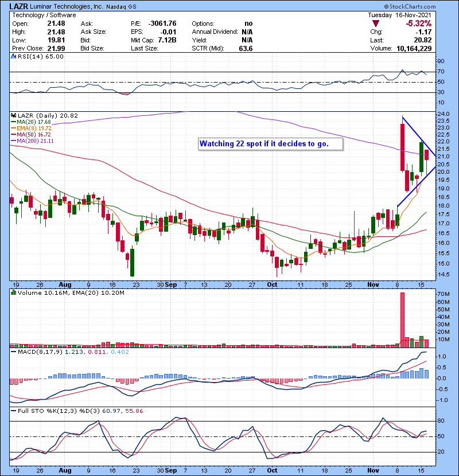Click the Ask Size label
The width and height of the screenshot is (459, 476).
94,32
